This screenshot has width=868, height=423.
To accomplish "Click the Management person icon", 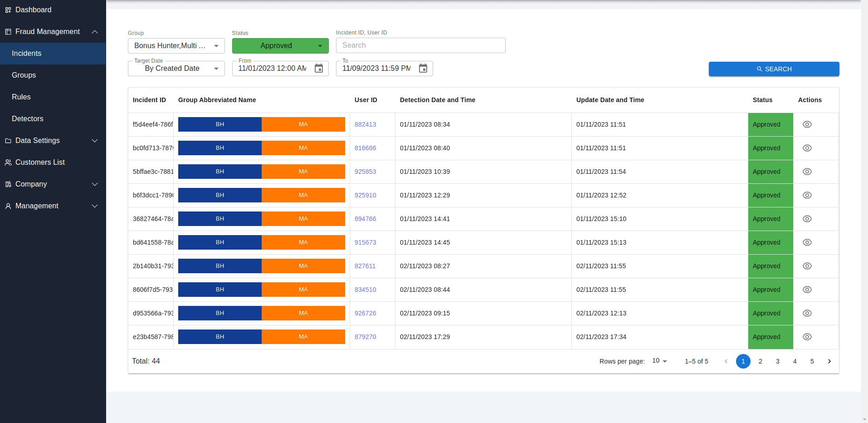I will [8, 206].
